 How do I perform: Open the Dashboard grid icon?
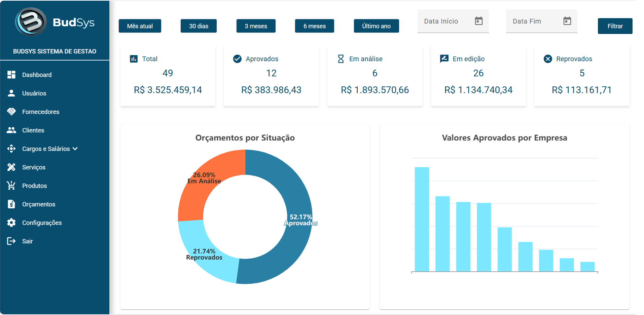[x=11, y=75]
